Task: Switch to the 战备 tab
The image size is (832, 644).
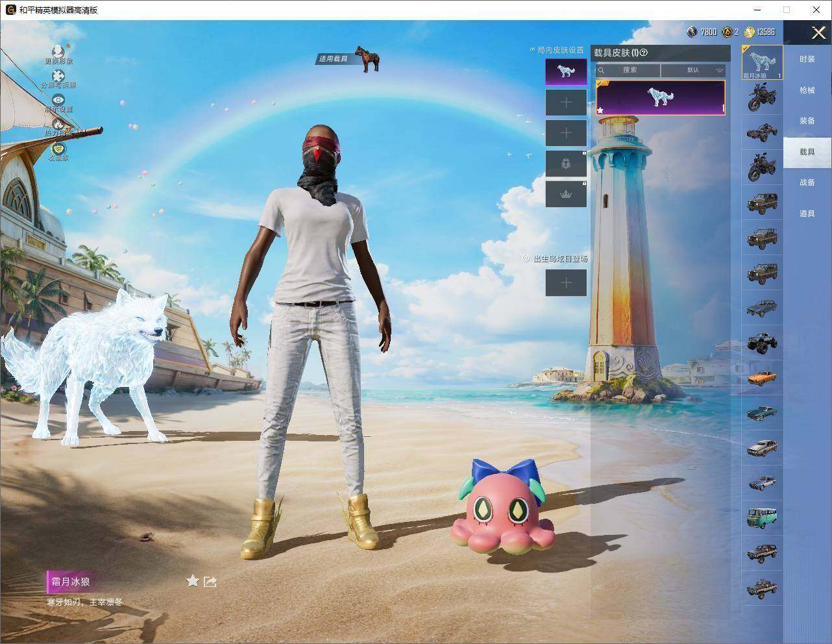Action: pos(807,182)
